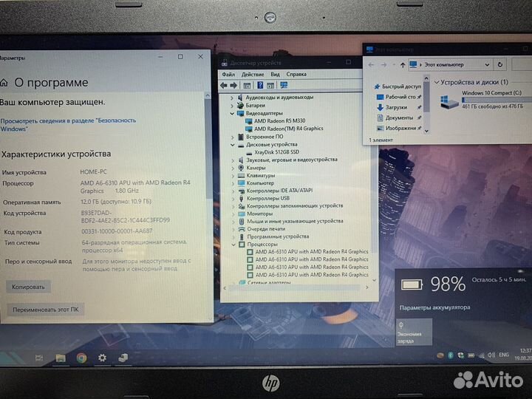The image size is (532, 399).
Task: Collapse the Процессоры node
Action: click(x=233, y=245)
